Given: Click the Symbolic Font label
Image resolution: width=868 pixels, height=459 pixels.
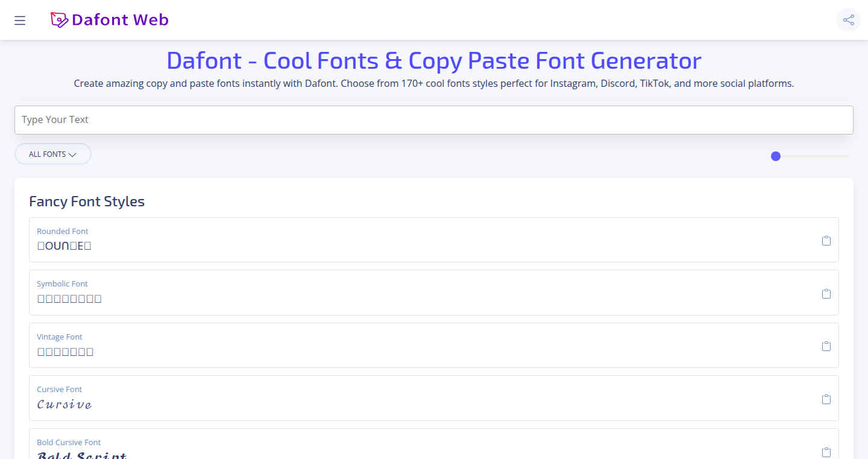Looking at the screenshot, I should (x=63, y=283).
